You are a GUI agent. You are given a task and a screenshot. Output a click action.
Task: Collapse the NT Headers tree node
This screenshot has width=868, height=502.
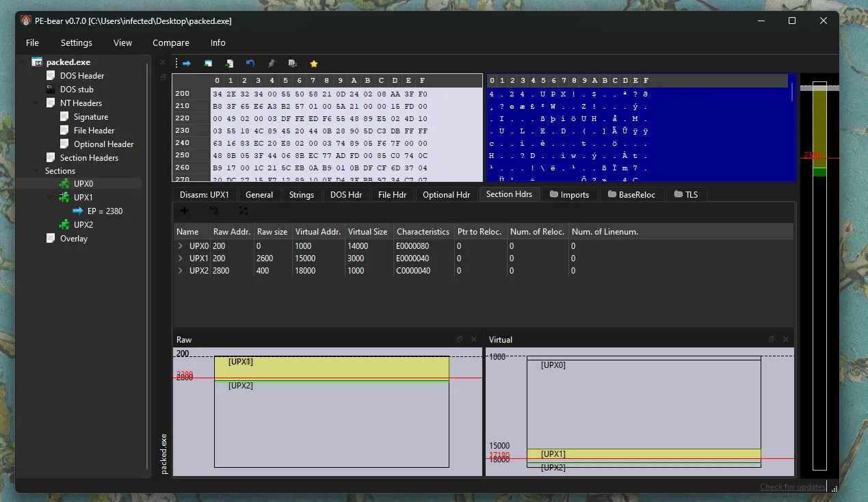click(37, 103)
